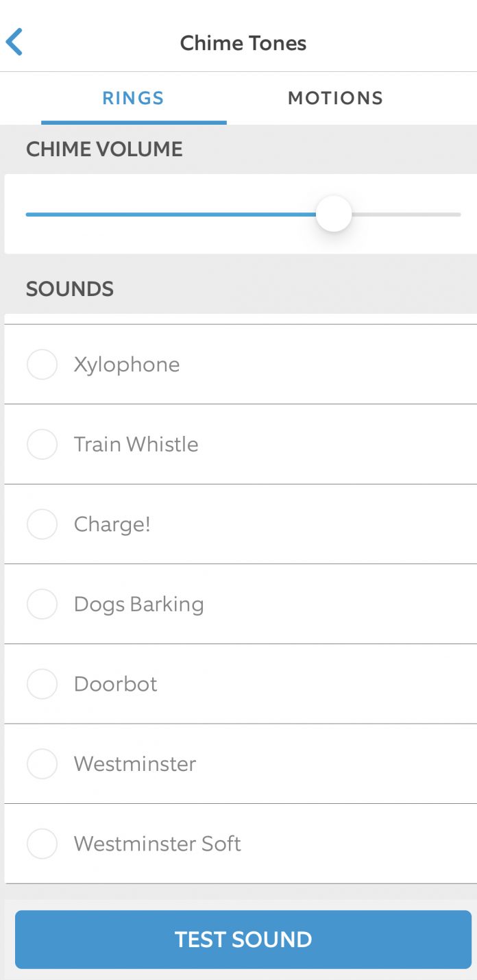
Task: Open the RINGS tab
Action: coord(133,98)
